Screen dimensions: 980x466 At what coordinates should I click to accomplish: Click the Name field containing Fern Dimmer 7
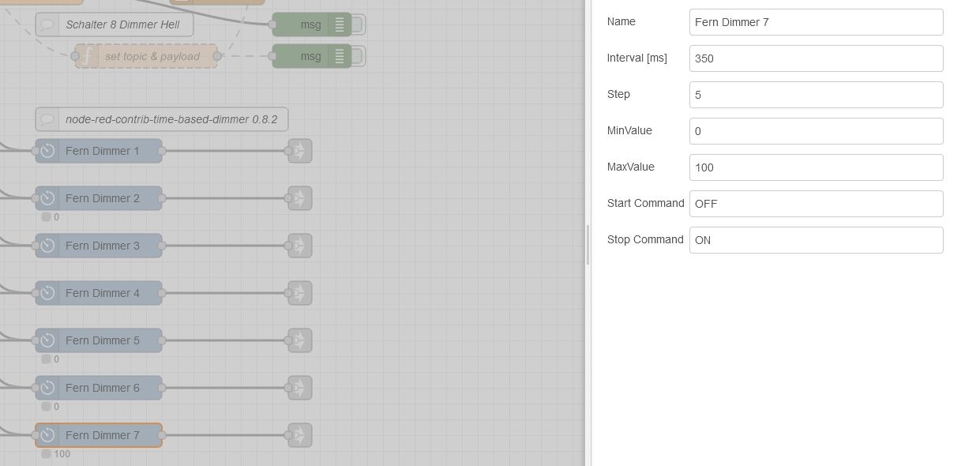tap(816, 22)
